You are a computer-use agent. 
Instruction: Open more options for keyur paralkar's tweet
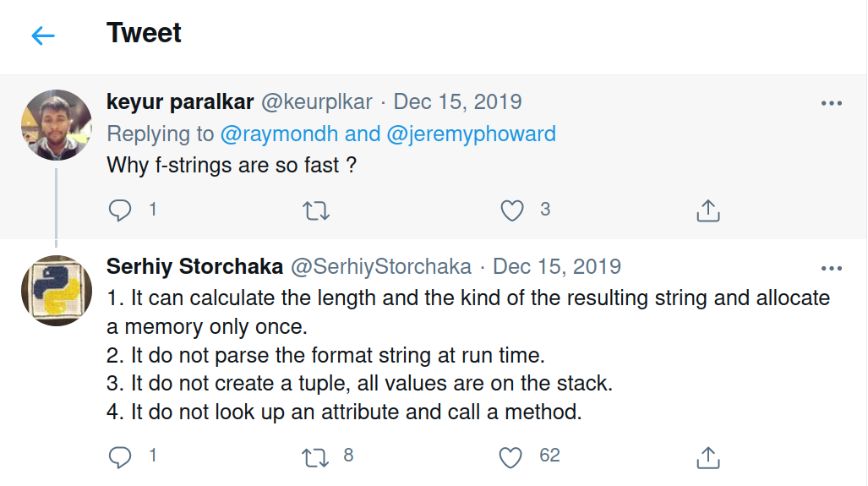click(832, 103)
